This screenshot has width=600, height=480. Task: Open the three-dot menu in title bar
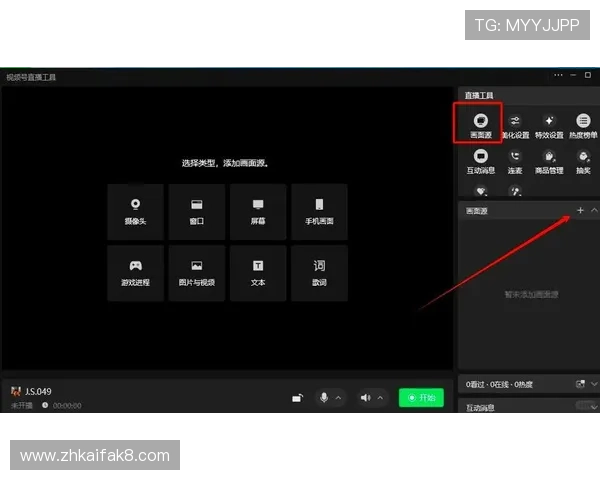pyautogui.click(x=559, y=76)
